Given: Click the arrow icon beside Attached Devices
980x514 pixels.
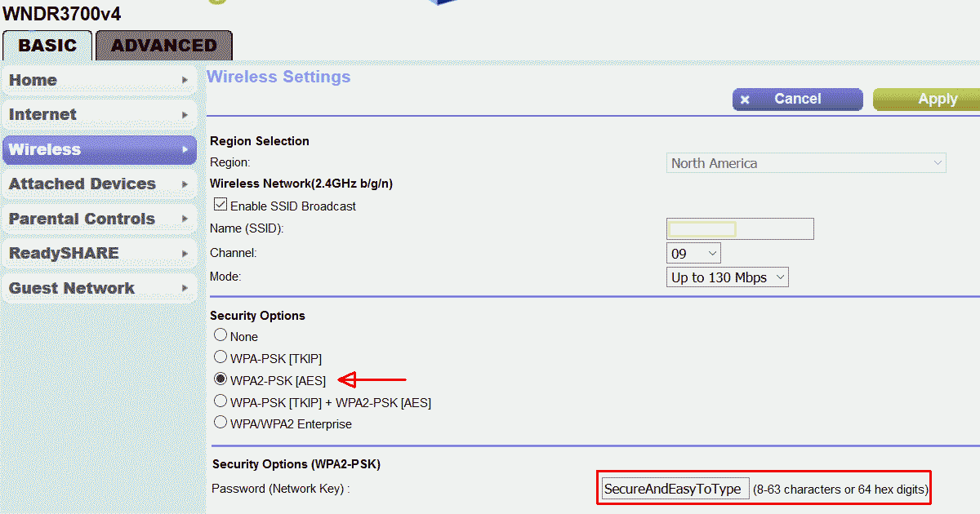Looking at the screenshot, I should click(x=185, y=184).
